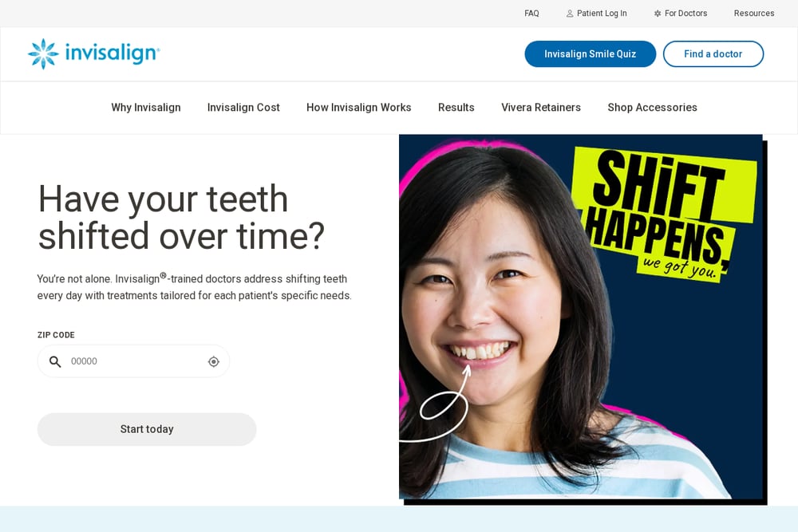This screenshot has width=798, height=532.
Task: Go to the Results section
Action: point(456,108)
